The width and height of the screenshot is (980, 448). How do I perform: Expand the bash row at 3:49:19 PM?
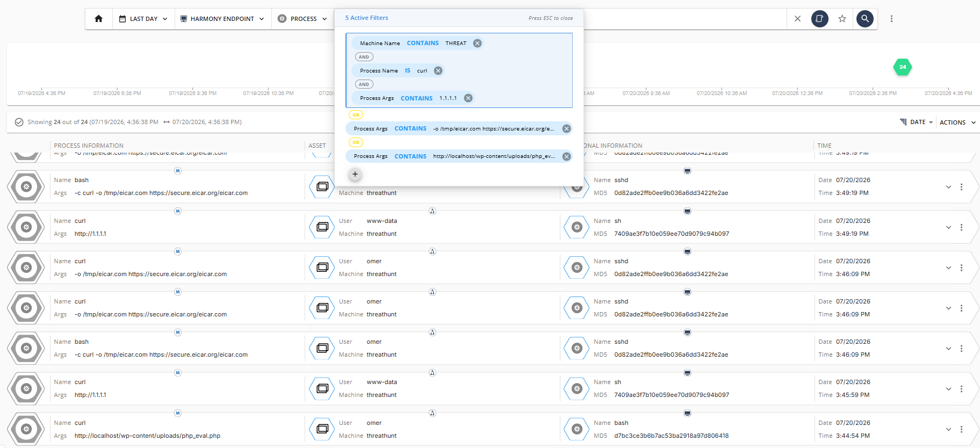[948, 187]
